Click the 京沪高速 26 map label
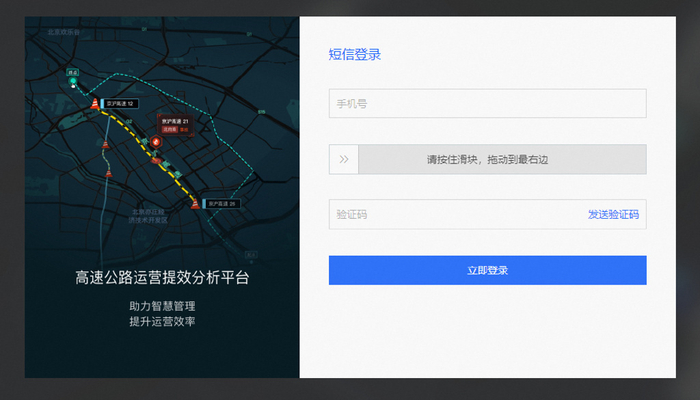Viewport: 700px width, 400px height. (x=222, y=204)
